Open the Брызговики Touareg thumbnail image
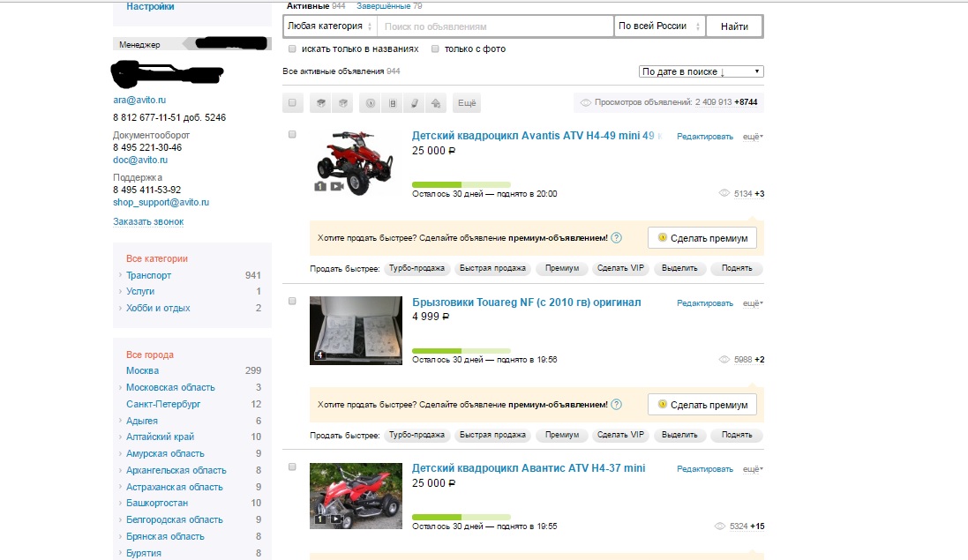The width and height of the screenshot is (968, 560). point(356,331)
